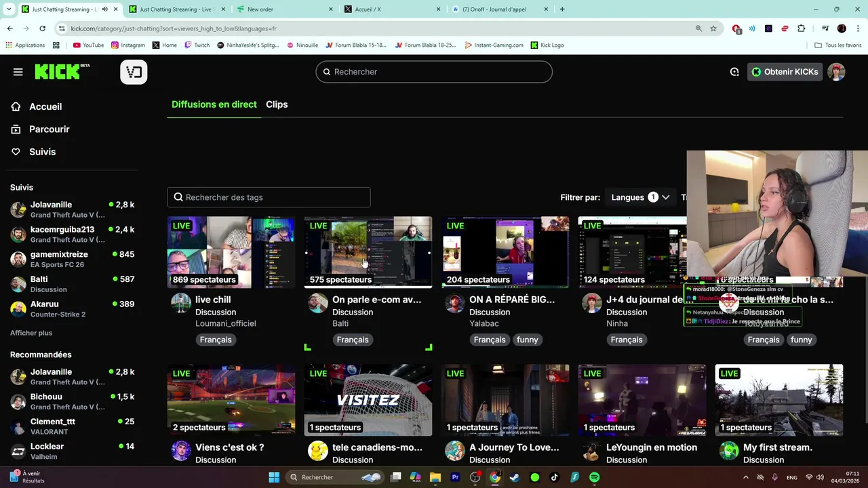Open kacemrguiba213 channel avatar
This screenshot has width=868, height=488.
[x=18, y=235]
